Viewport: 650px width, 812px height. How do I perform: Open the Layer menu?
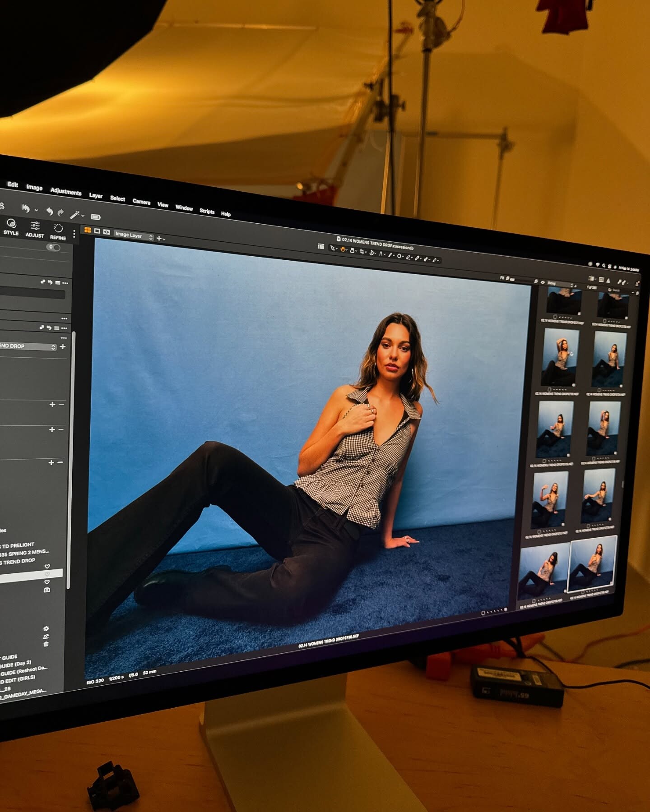(96, 196)
